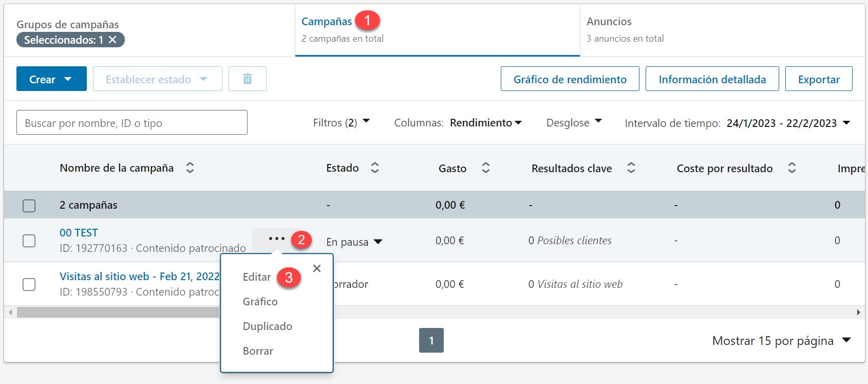The image size is (868, 384).
Task: Expand the Filtros (2) dropdown
Action: (x=342, y=123)
